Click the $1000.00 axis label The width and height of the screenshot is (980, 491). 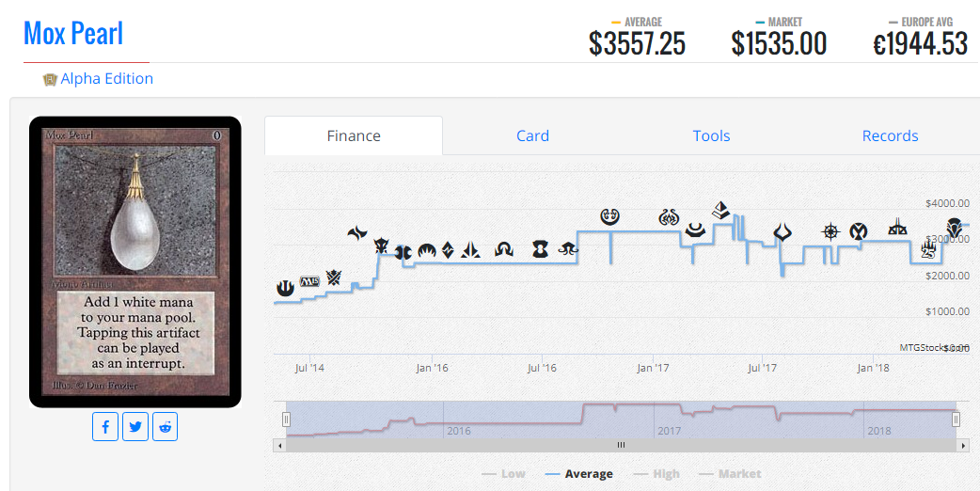click(x=947, y=311)
